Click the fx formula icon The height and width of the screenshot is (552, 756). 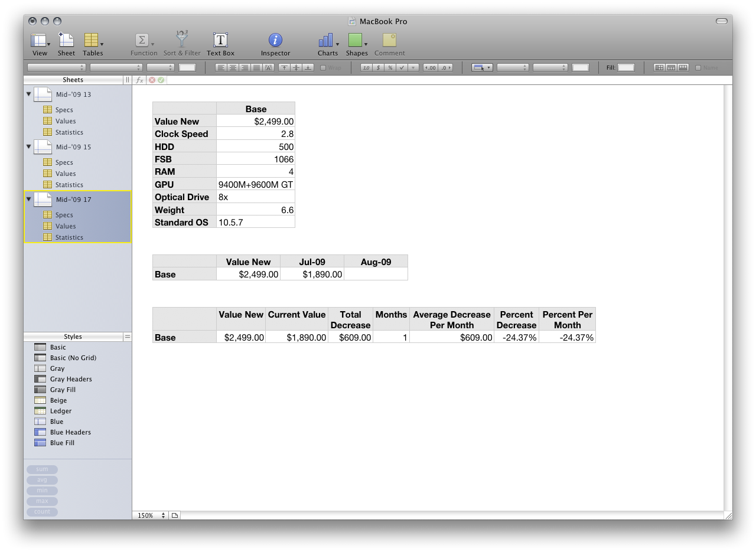[140, 80]
